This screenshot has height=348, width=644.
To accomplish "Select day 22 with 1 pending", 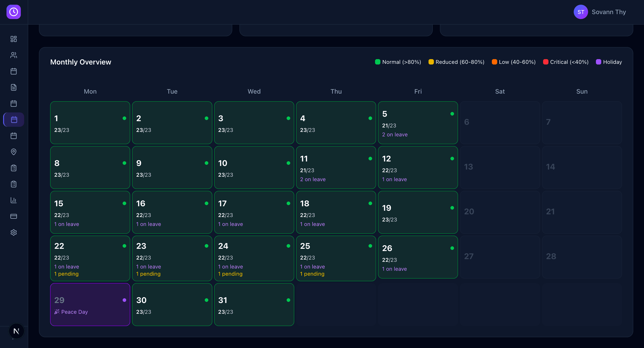I will coord(90,258).
